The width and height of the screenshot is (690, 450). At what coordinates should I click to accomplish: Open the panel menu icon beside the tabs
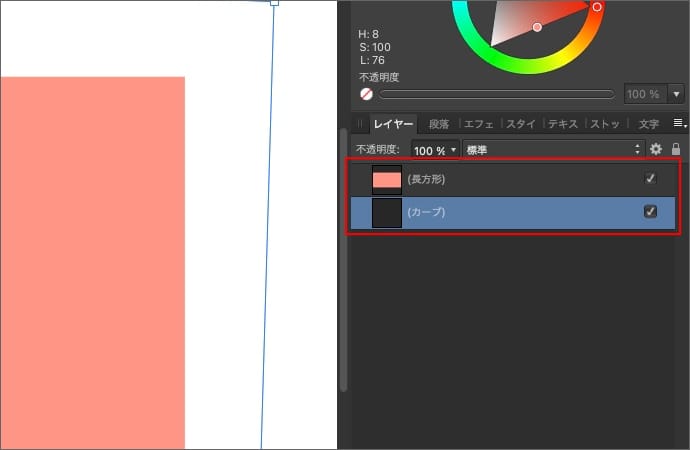[x=678, y=124]
